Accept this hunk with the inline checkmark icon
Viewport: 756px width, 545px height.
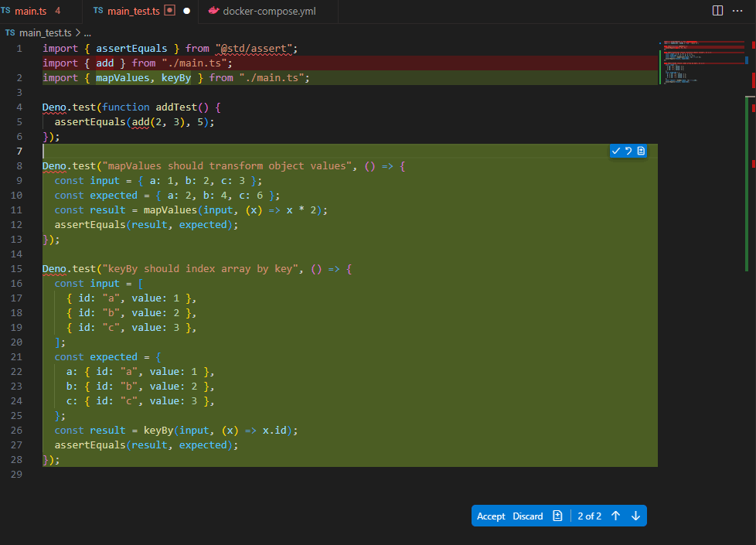point(615,151)
